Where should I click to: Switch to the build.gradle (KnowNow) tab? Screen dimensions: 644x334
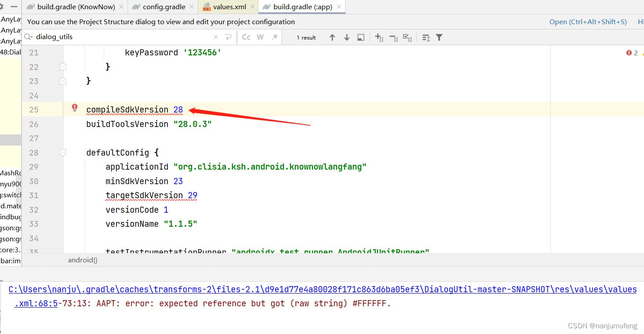coord(76,7)
